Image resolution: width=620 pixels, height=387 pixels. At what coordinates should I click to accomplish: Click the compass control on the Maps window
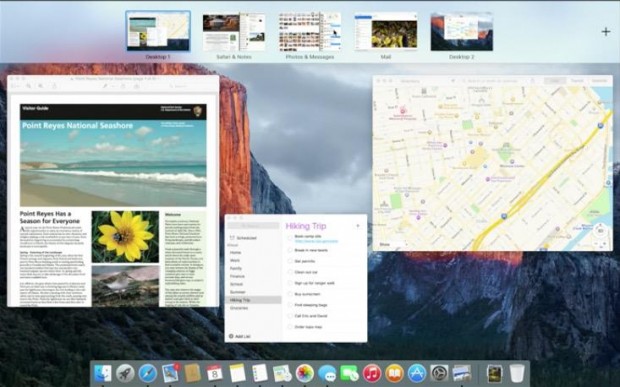click(x=601, y=230)
